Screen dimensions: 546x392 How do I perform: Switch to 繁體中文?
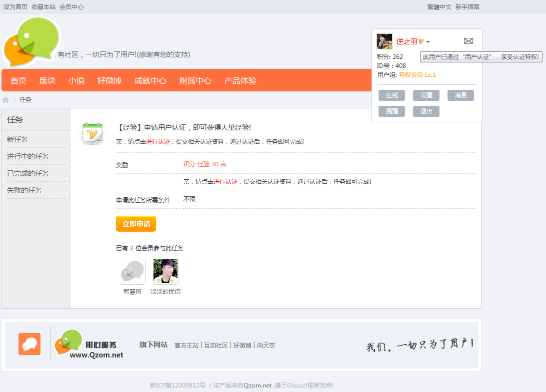(439, 7)
